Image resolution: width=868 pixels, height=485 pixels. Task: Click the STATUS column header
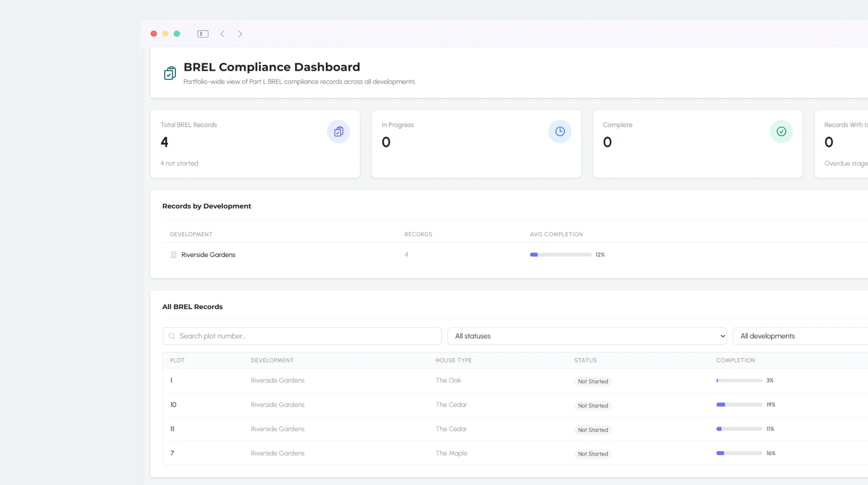point(585,361)
